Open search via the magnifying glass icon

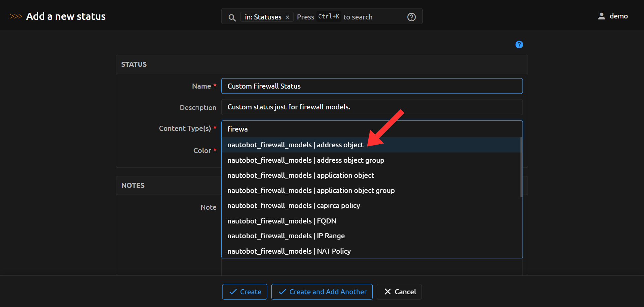(232, 17)
